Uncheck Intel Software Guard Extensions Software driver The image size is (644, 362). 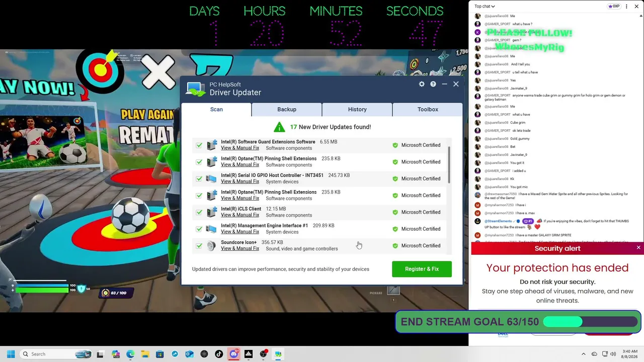tap(199, 145)
